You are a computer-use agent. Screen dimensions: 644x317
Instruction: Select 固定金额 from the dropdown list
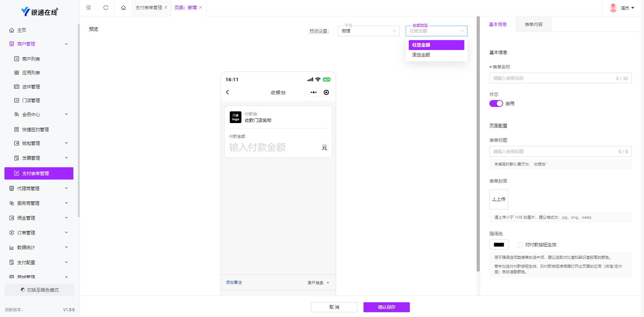[421, 55]
